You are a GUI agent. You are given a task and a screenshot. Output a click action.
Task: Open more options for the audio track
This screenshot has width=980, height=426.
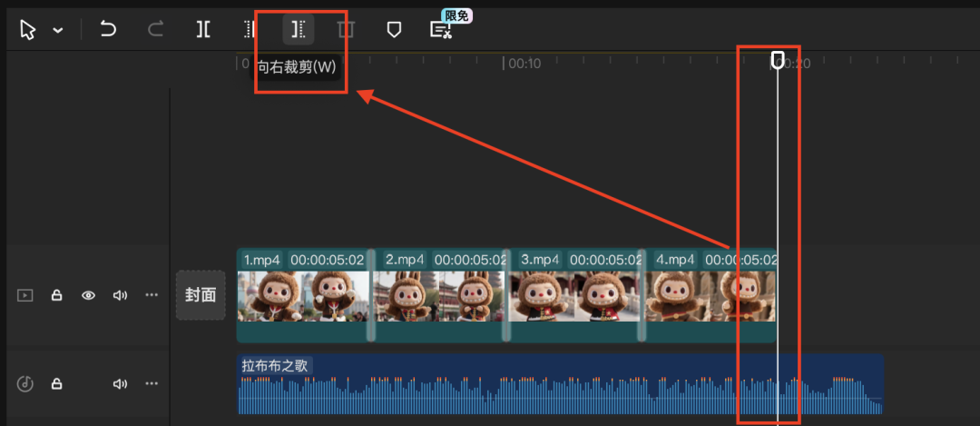click(x=152, y=383)
